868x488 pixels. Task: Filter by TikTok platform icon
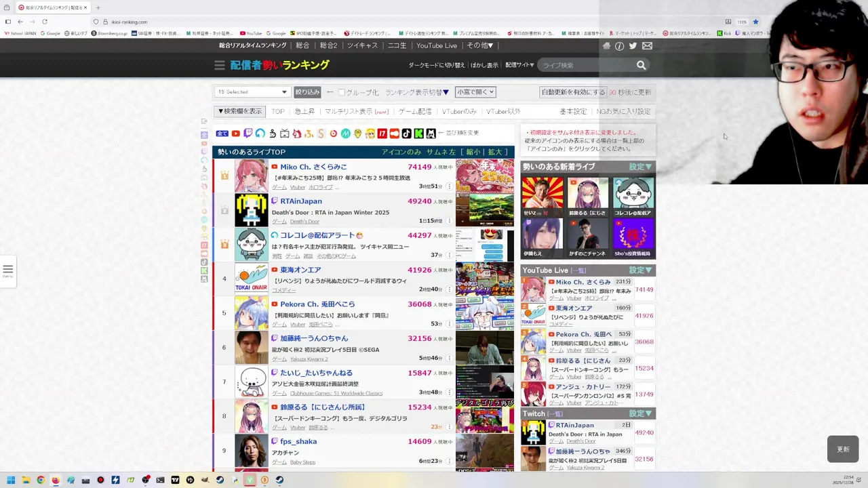coord(407,134)
